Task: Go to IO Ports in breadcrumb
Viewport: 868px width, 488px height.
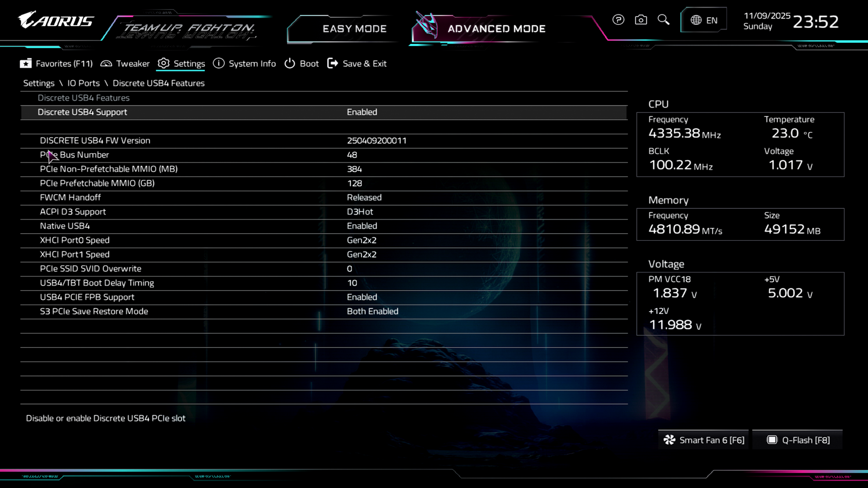Action: [83, 83]
